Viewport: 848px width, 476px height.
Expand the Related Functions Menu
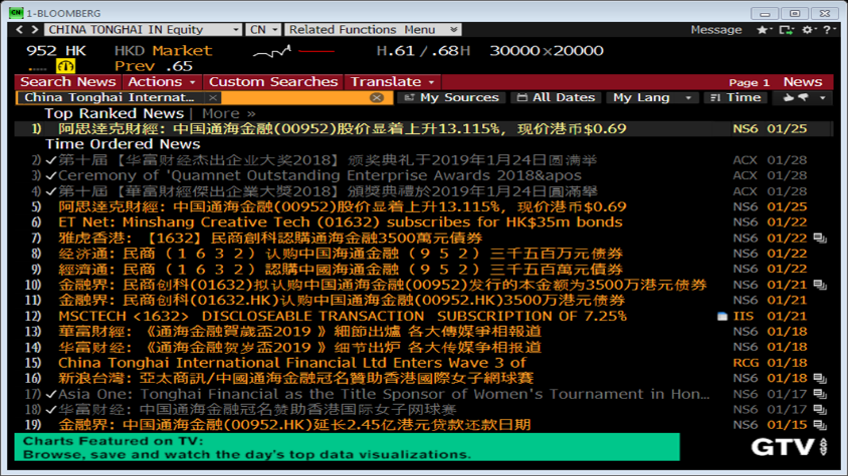coord(372,30)
